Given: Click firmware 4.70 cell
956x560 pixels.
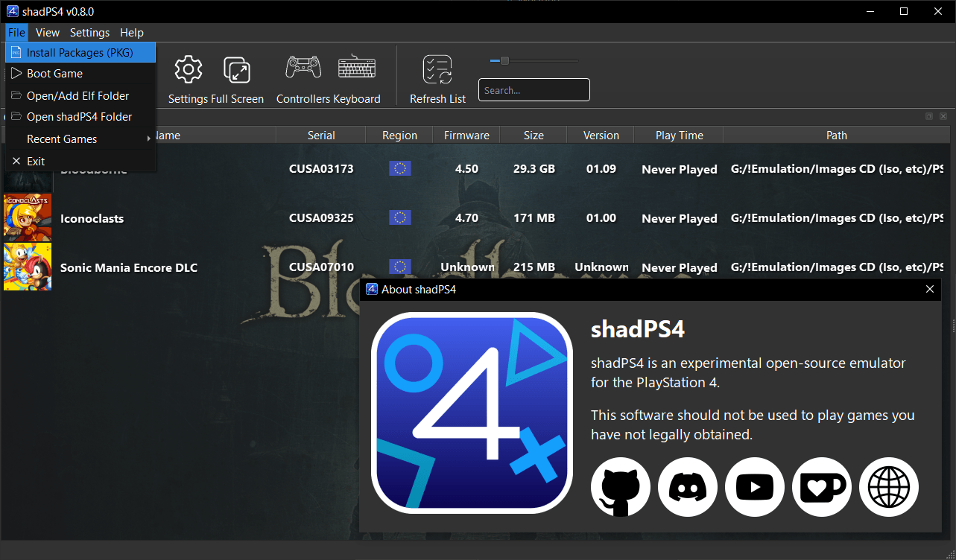Looking at the screenshot, I should [x=466, y=217].
